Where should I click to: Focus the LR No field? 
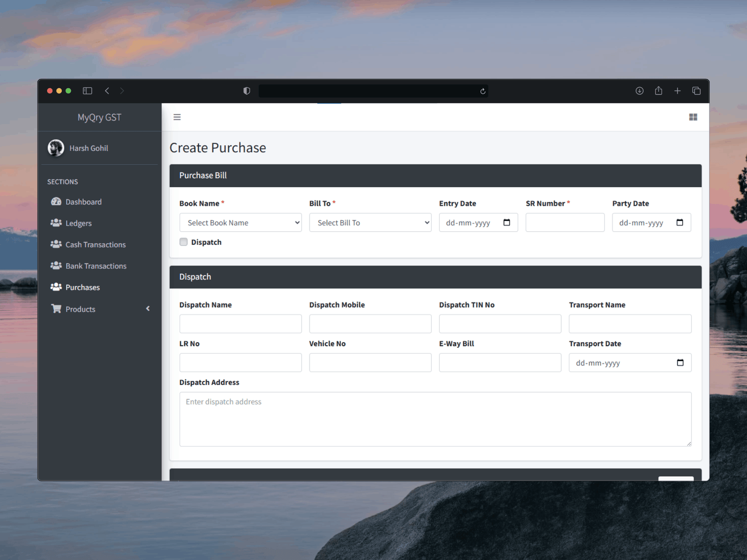coord(240,363)
